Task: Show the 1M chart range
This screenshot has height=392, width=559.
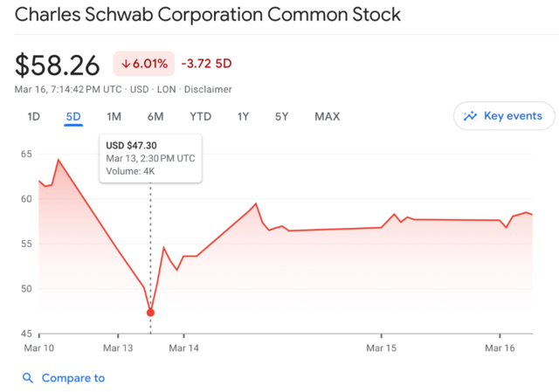Action: tap(114, 117)
